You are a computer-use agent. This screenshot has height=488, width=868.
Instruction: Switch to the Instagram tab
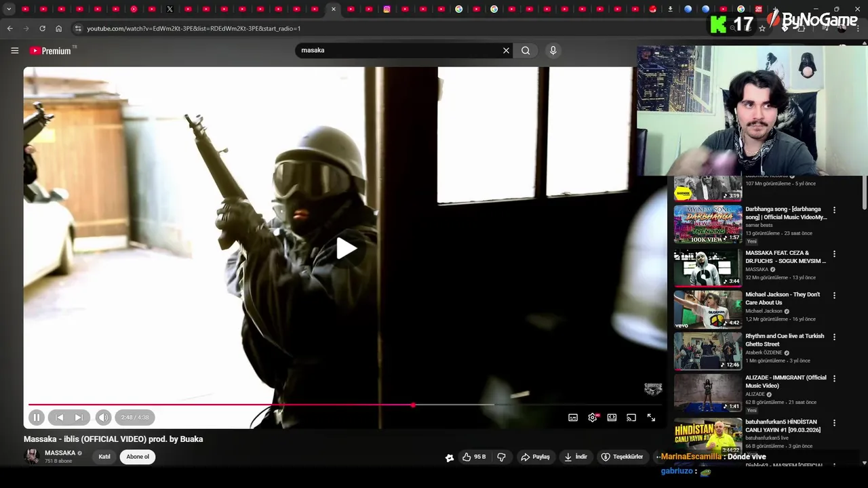coord(387,9)
